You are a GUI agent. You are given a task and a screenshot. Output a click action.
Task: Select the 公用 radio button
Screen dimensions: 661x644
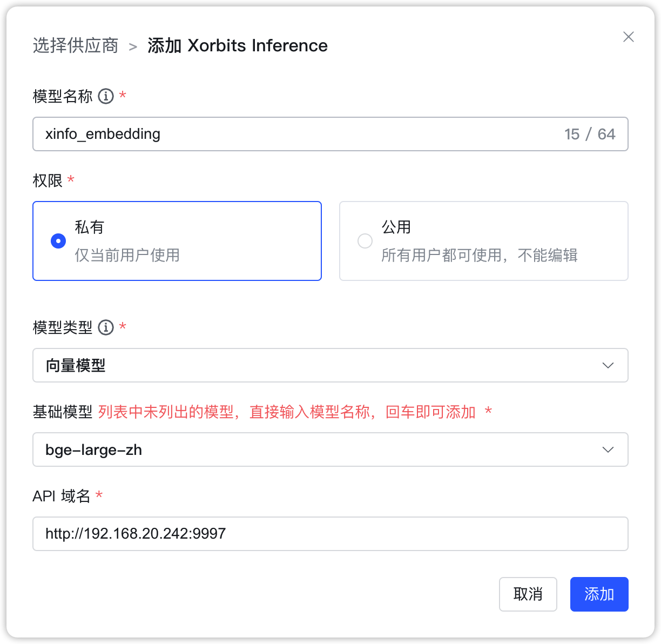pos(365,241)
